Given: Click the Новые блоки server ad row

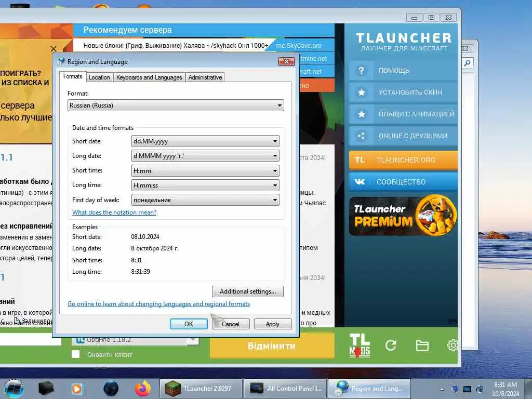Looking at the screenshot, I should tap(176, 46).
